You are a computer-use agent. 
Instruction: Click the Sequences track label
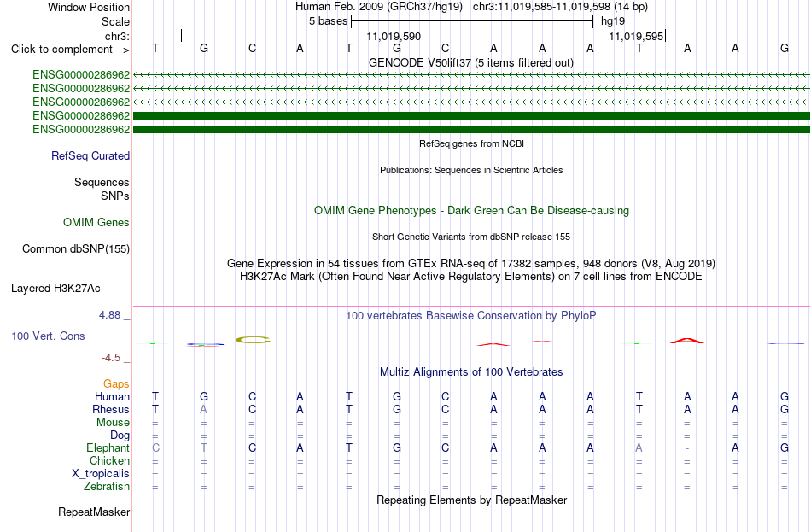(x=102, y=182)
